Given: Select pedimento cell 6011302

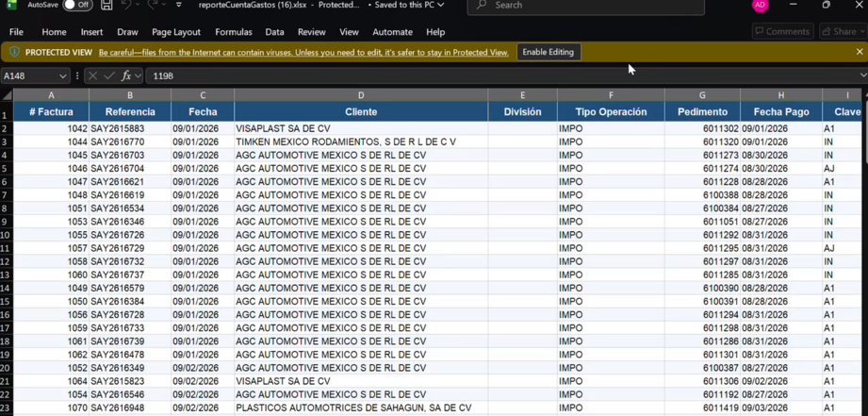Looking at the screenshot, I should point(702,128).
